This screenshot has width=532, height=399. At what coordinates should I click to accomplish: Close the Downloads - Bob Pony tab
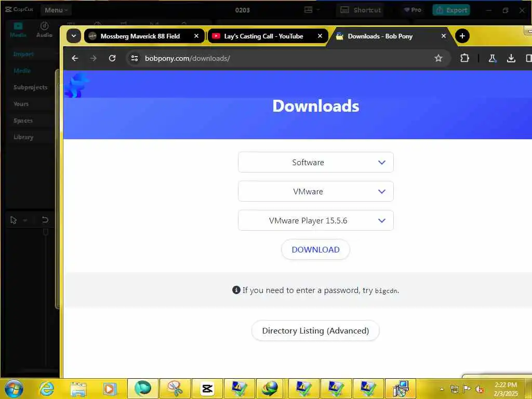[444, 36]
